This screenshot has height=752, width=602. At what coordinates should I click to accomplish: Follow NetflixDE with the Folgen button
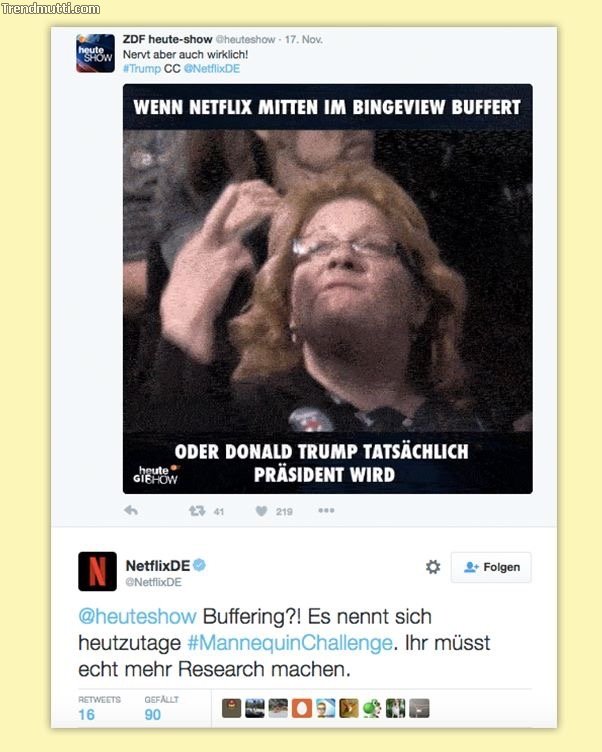coord(491,567)
